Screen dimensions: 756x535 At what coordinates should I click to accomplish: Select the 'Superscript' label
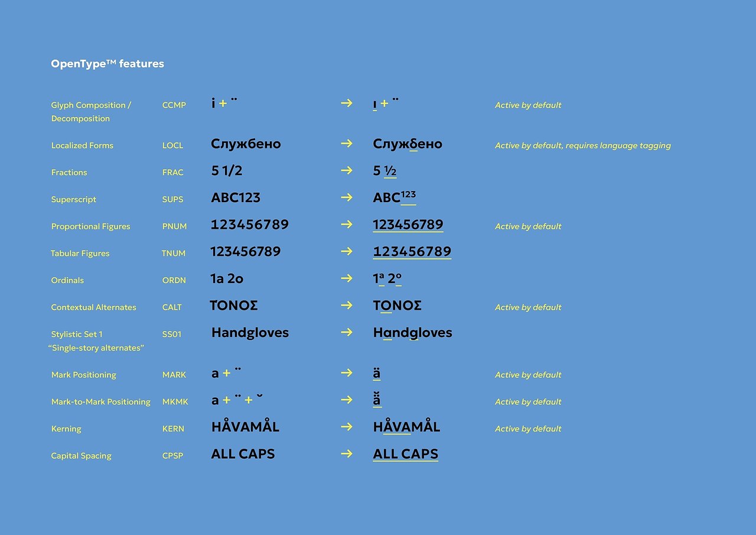[74, 200]
